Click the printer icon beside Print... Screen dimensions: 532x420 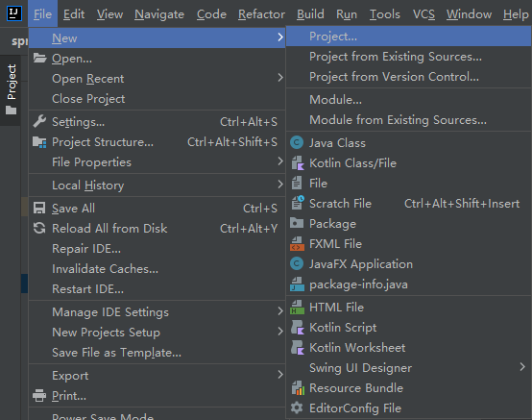coord(39,396)
